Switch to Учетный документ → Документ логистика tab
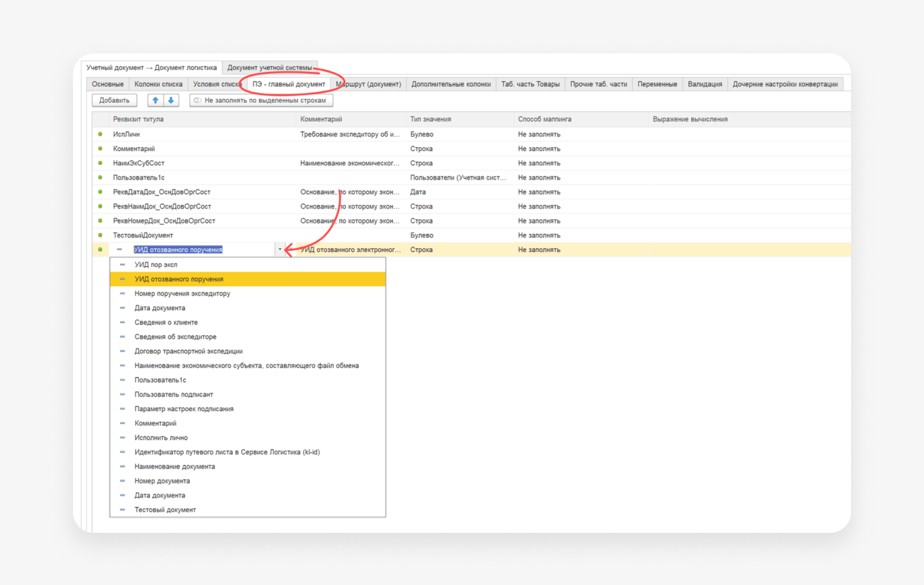 click(152, 68)
